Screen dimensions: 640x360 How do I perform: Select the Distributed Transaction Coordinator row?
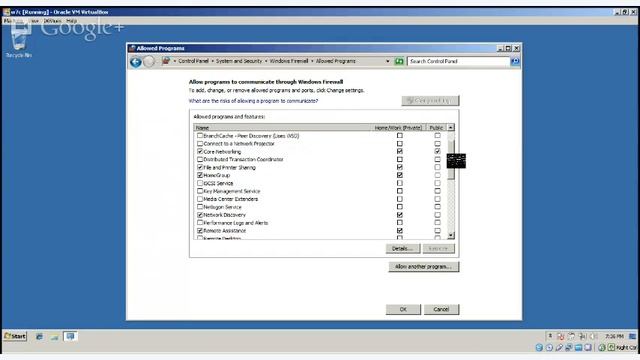pyautogui.click(x=320, y=160)
